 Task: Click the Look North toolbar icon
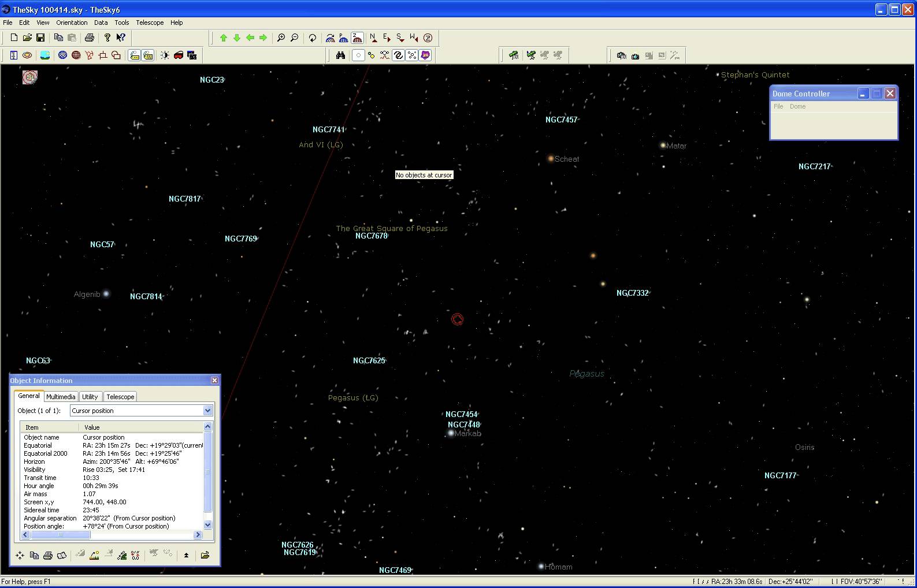pos(373,38)
